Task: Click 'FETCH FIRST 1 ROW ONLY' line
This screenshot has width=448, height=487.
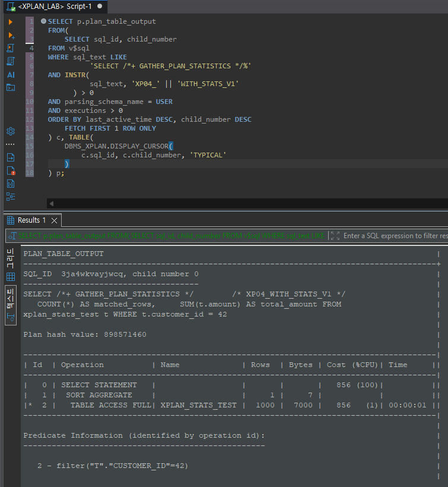Action: pos(110,128)
